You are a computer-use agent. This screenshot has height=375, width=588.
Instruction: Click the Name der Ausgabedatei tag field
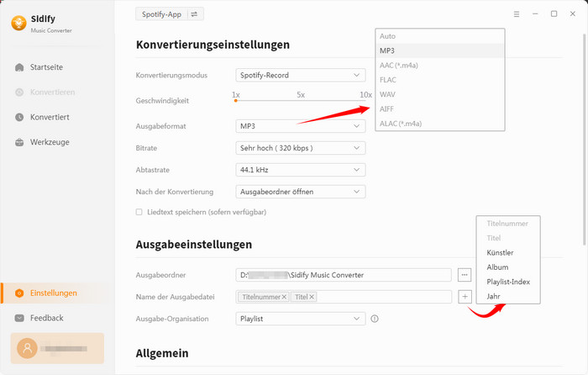click(344, 297)
